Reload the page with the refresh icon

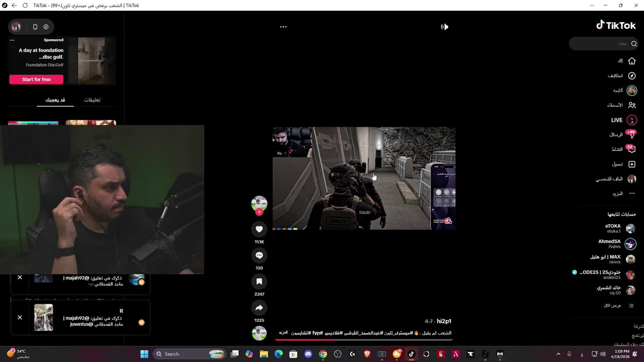tap(24, 6)
